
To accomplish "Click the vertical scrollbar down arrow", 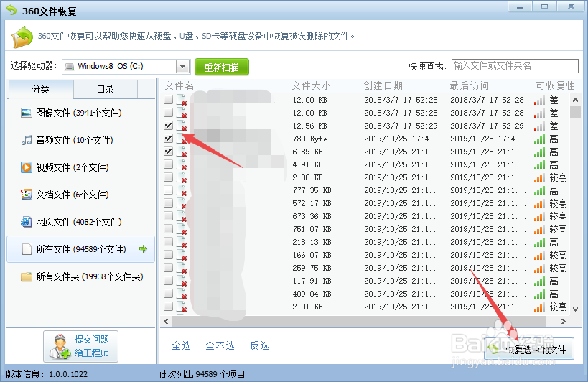I will click(x=575, y=309).
